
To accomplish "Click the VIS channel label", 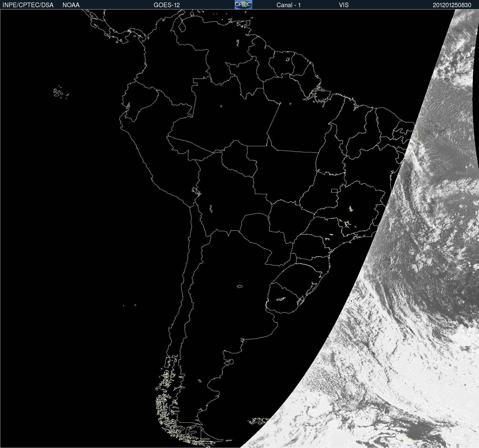I will (x=344, y=5).
